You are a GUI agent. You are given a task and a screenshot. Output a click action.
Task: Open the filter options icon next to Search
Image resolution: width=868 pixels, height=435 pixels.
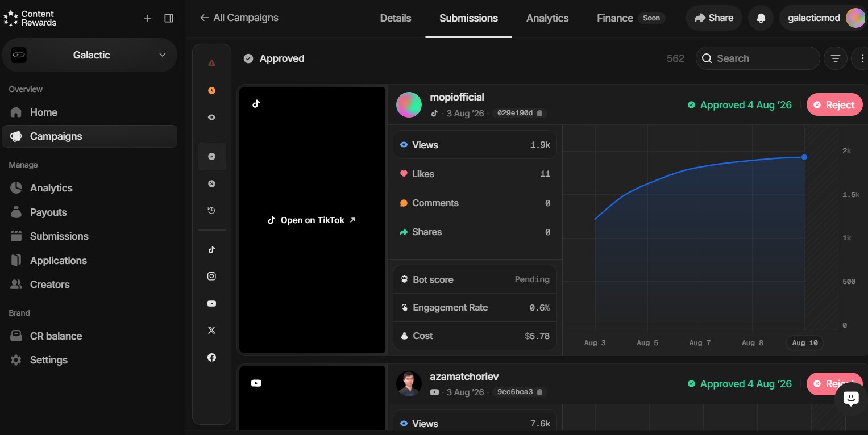[836, 58]
